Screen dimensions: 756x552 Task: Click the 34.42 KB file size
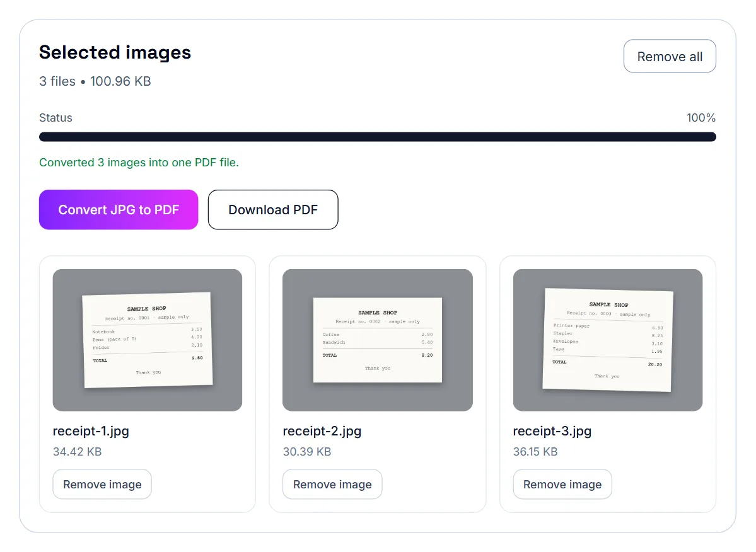point(77,452)
